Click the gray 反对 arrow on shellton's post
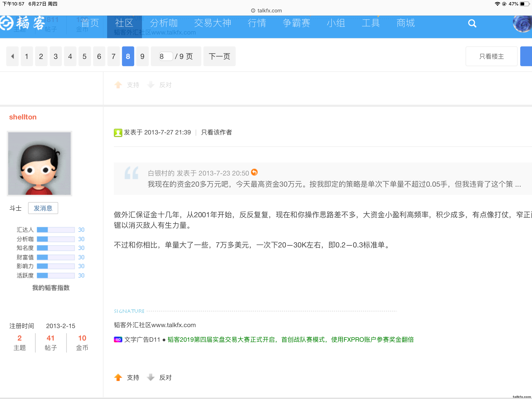532x399 pixels. click(151, 377)
